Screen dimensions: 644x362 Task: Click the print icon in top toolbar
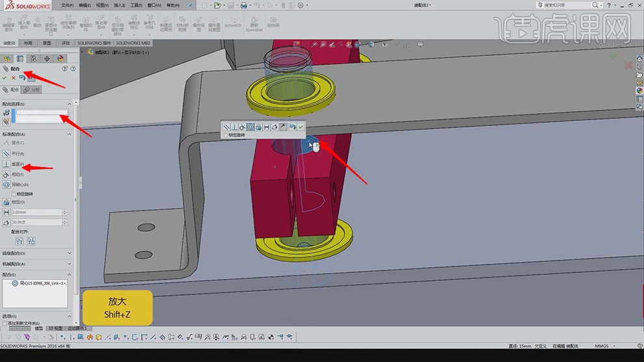pos(244,5)
